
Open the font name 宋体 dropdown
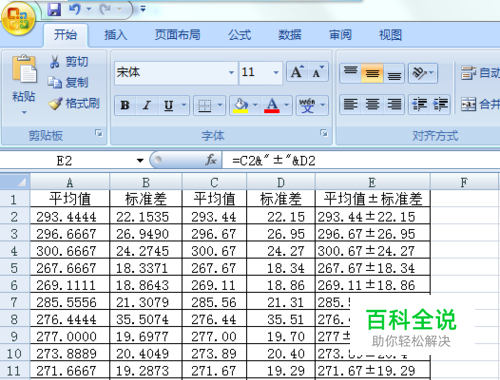tap(231, 72)
